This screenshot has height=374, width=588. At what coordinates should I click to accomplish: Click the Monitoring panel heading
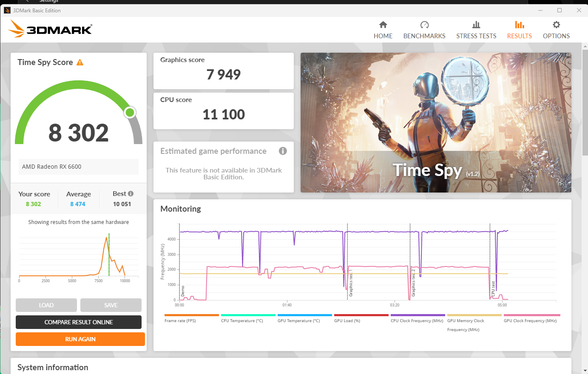point(181,209)
